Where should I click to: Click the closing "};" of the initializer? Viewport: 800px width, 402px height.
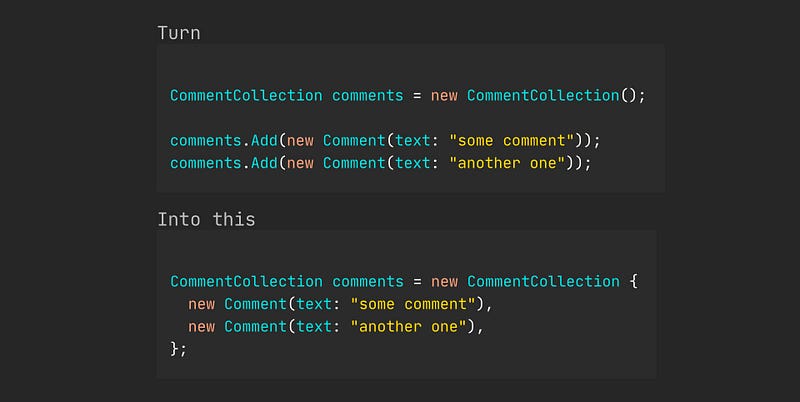click(x=179, y=348)
